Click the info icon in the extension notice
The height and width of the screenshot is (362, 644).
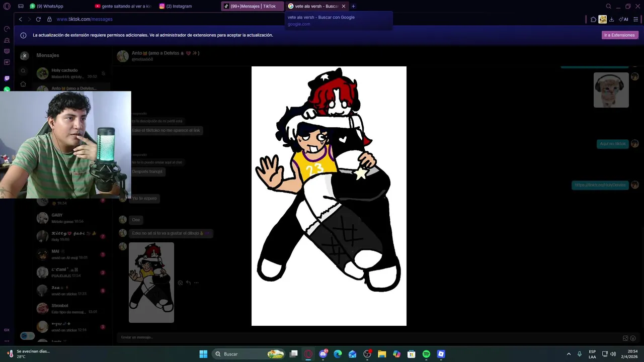[x=23, y=35]
